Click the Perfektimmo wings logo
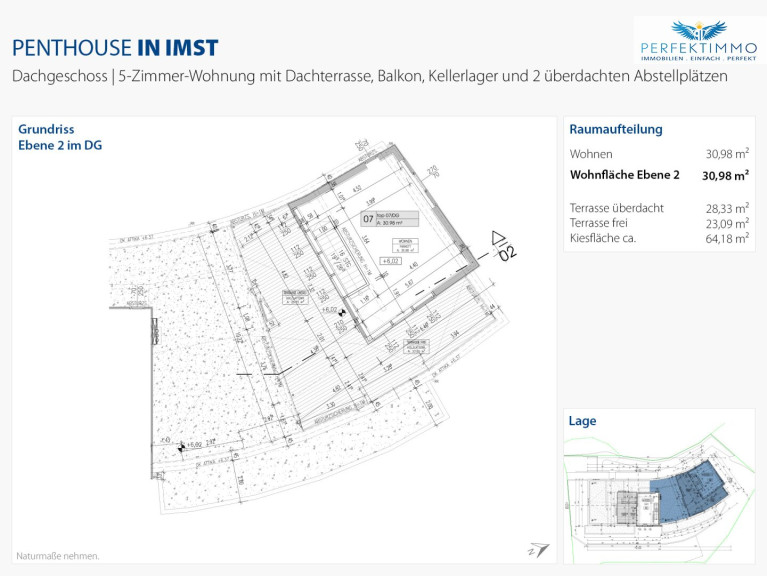767x576 pixels. click(x=699, y=30)
